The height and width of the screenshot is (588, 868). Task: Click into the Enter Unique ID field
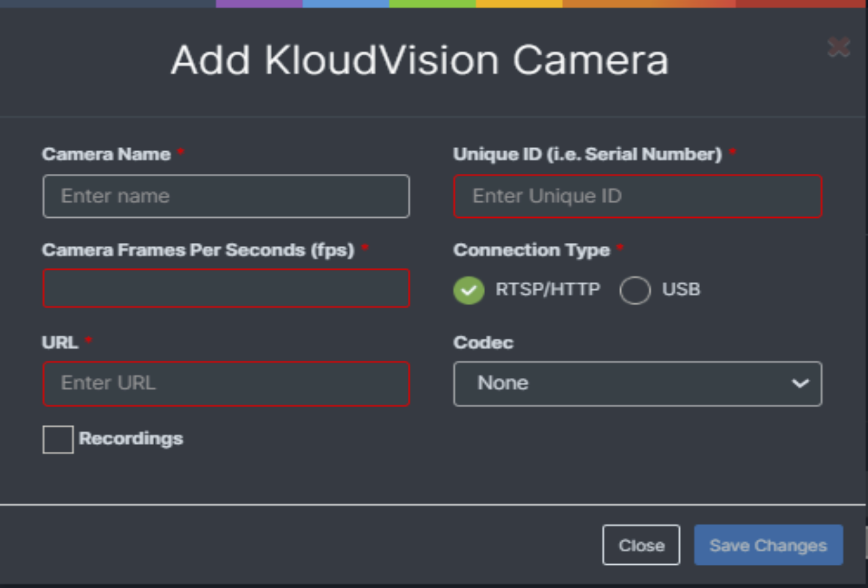638,196
